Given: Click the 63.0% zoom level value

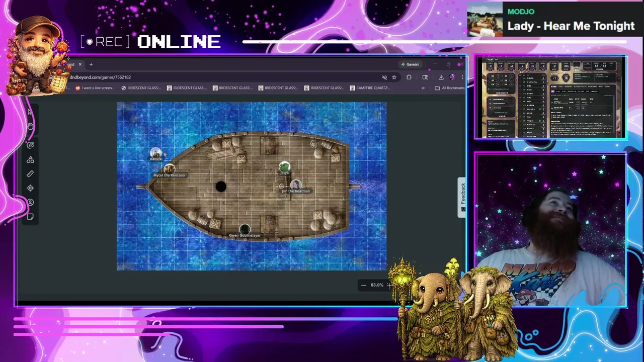Looking at the screenshot, I should tap(377, 285).
